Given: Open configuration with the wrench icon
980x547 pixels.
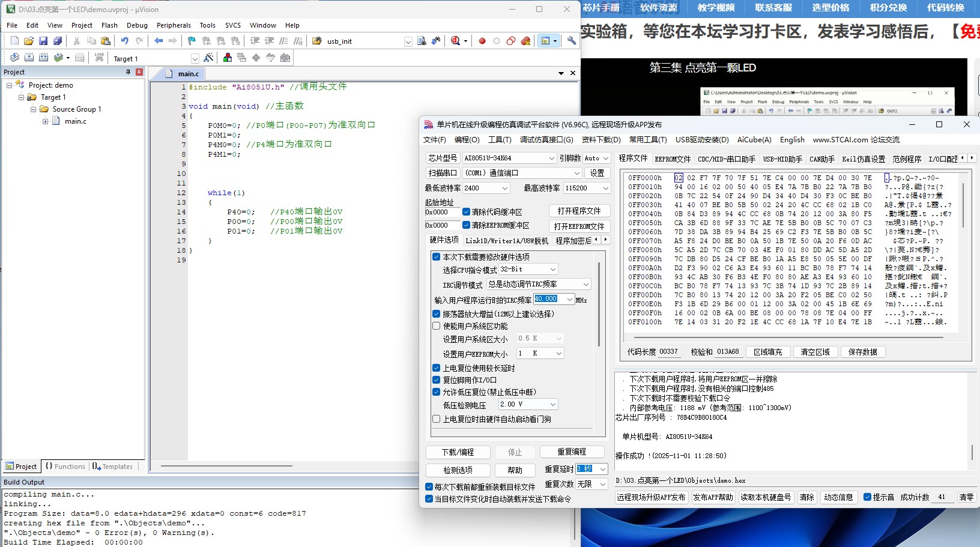Looking at the screenshot, I should pyautogui.click(x=571, y=41).
